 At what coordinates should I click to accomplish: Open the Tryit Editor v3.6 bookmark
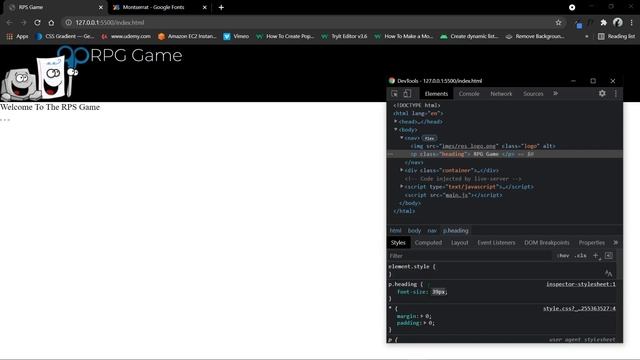[344, 36]
